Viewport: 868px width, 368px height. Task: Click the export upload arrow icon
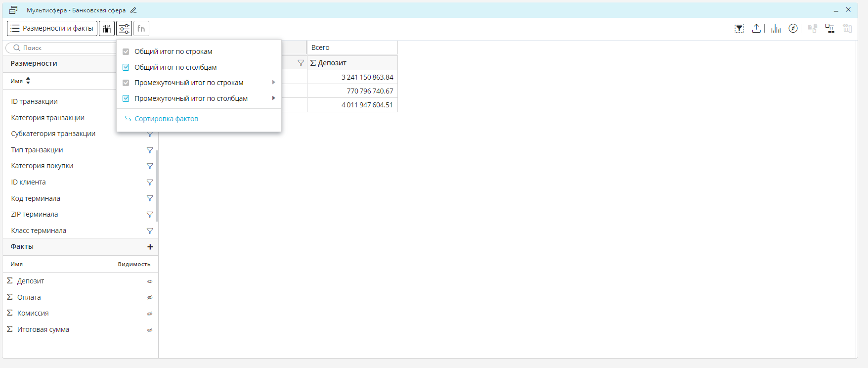click(x=756, y=29)
